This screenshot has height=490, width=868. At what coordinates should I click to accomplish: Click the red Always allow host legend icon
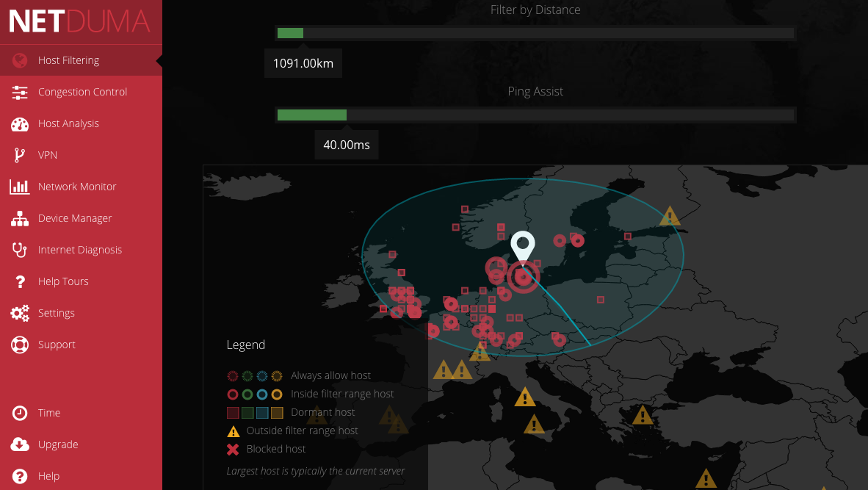point(233,376)
